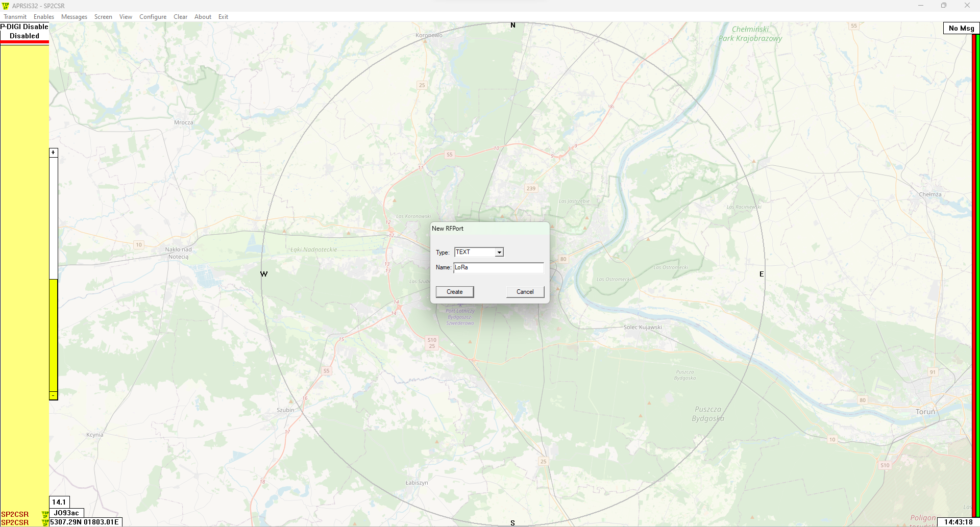Click the 14.1 zoom level box
This screenshot has width=980, height=527.
[59, 502]
